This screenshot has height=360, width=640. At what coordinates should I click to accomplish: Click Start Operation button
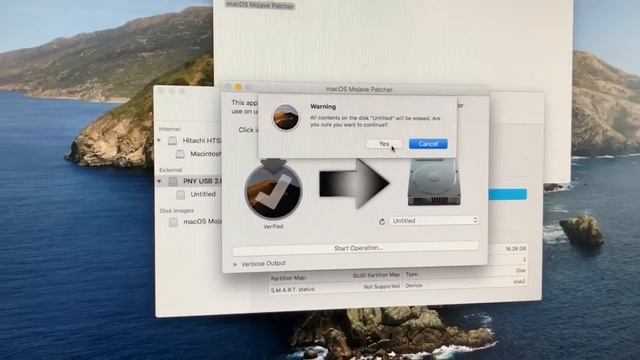[x=356, y=248]
